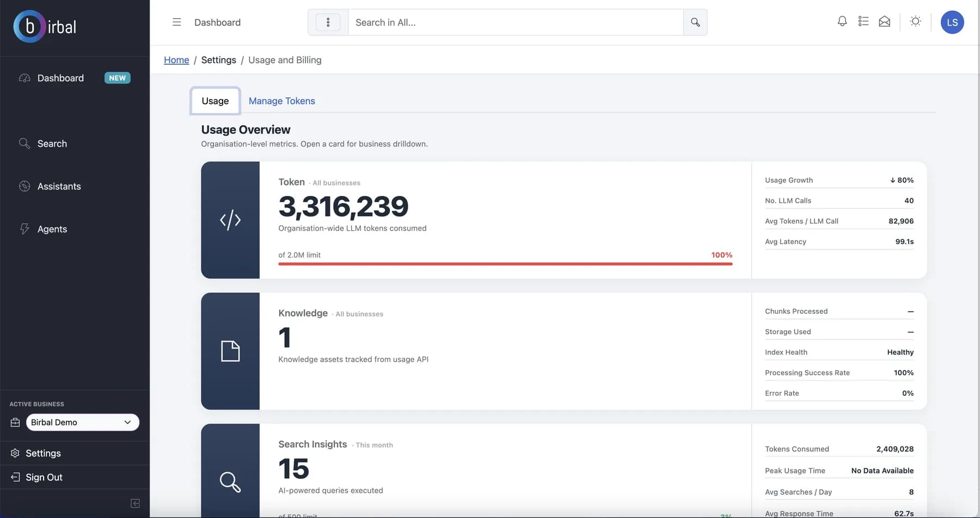Toggle light/dark theme sun icon
Image resolution: width=980 pixels, height=518 pixels.
pos(916,21)
